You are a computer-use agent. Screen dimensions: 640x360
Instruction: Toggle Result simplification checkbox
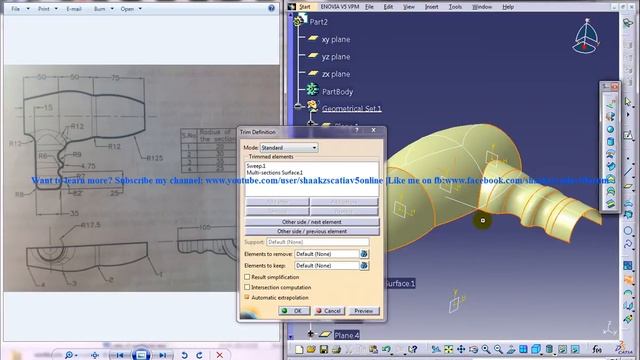pyautogui.click(x=247, y=277)
